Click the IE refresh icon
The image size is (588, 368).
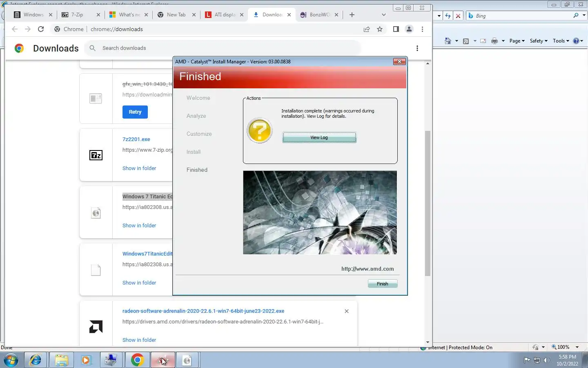point(448,16)
